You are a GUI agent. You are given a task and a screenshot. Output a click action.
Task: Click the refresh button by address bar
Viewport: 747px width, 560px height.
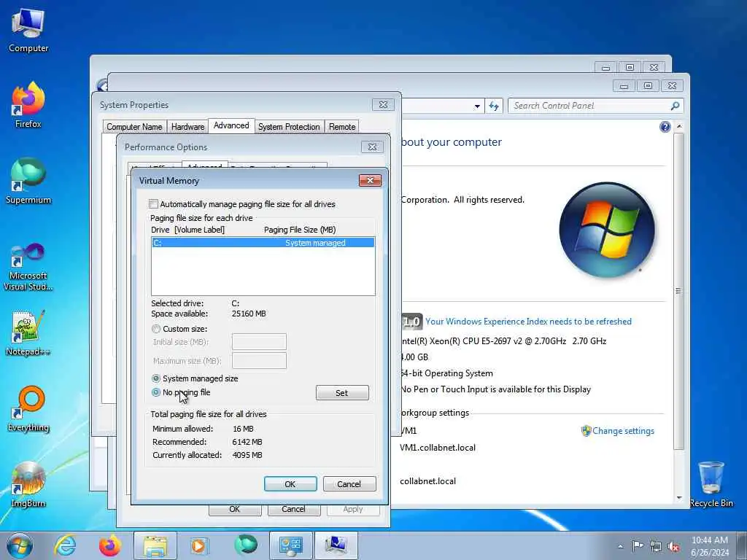[494, 106]
